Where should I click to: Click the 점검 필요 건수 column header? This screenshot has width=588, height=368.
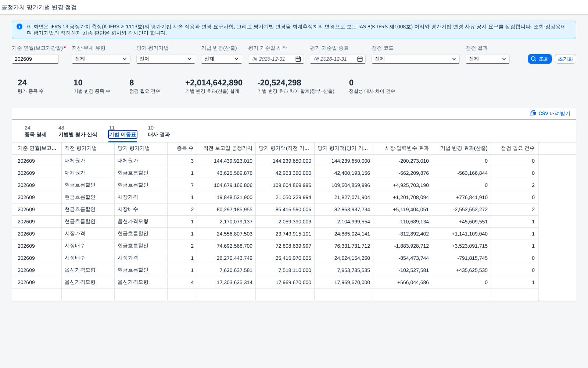(x=514, y=148)
